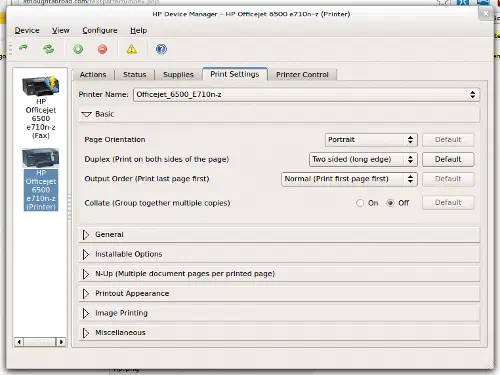Expand the N-Up section
Image resolution: width=500 pixels, height=375 pixels.
[279, 274]
